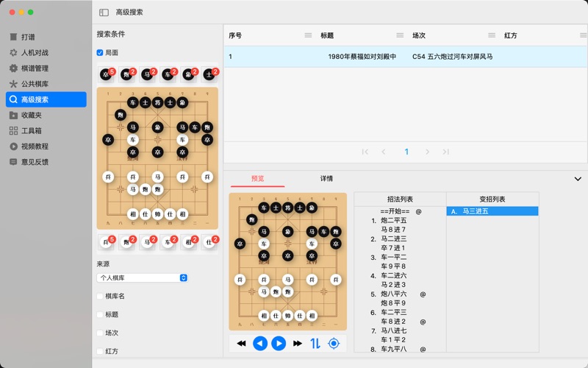Select ==开始== in move list
Viewport: 588px width, 368px height.
(395, 211)
